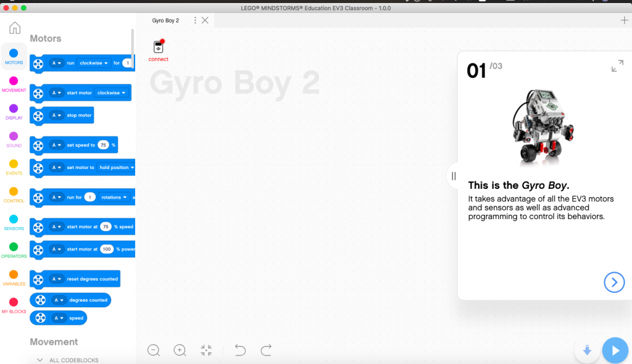Open a new project tab
This screenshot has height=364, width=632.
(625, 20)
